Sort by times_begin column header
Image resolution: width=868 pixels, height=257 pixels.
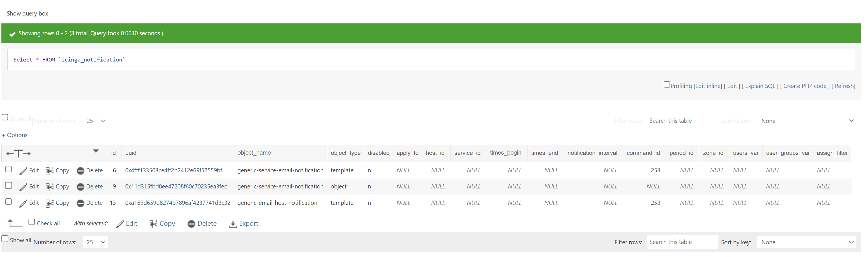(x=506, y=153)
